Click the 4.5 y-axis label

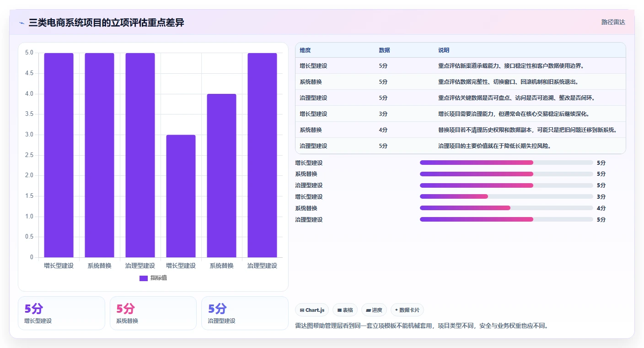[x=29, y=73]
